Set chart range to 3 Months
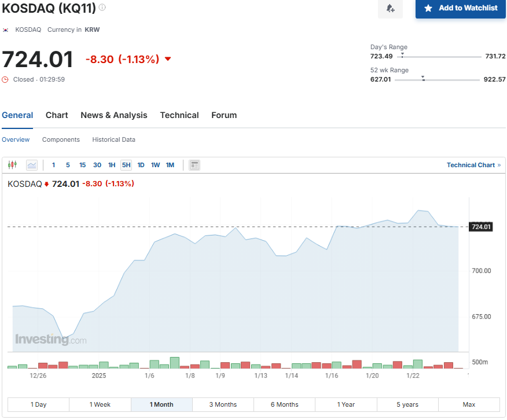This screenshot has height=420, width=507. click(223, 404)
